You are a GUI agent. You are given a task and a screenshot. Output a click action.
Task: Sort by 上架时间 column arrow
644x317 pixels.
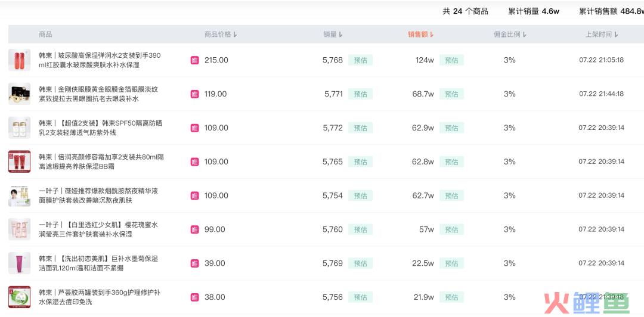616,35
